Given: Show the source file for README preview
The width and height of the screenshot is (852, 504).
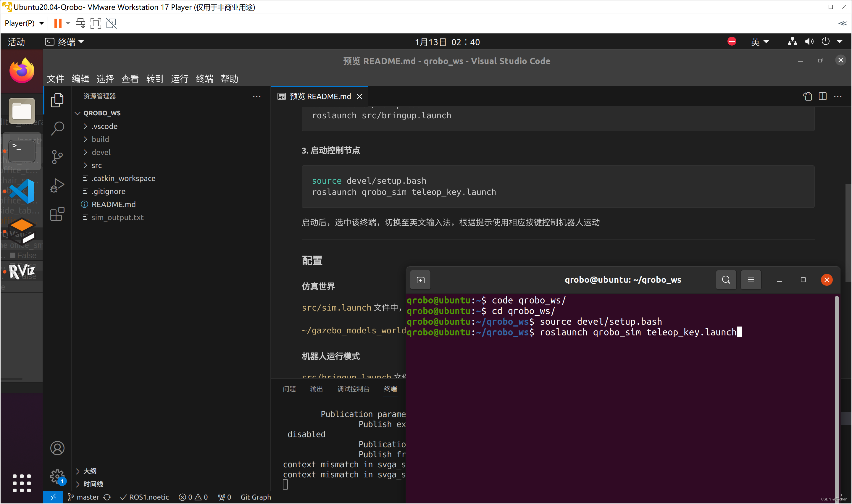Looking at the screenshot, I should (x=807, y=96).
